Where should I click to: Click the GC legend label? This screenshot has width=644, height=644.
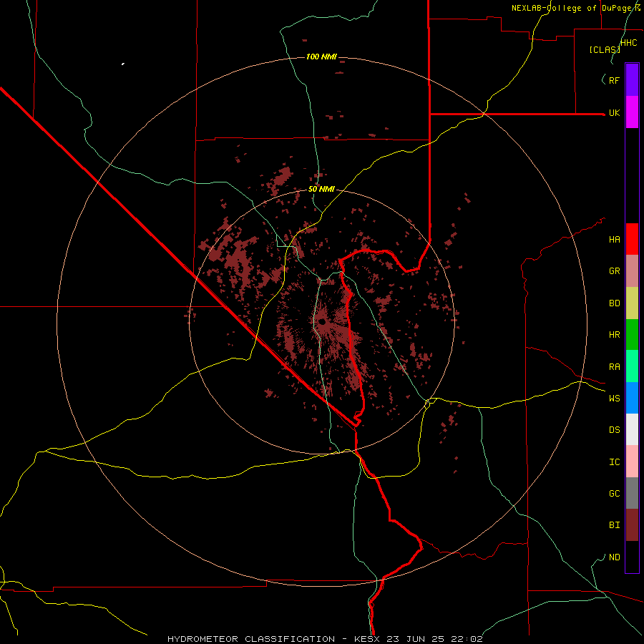click(614, 494)
